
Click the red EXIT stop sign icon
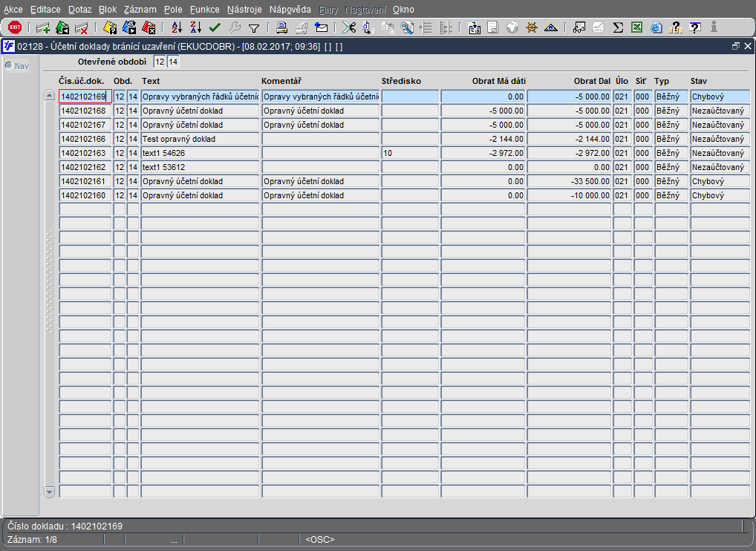[15, 27]
